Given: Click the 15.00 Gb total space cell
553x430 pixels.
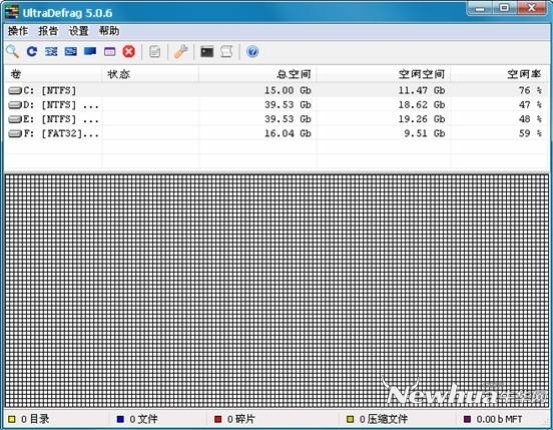Looking at the screenshot, I should [288, 90].
